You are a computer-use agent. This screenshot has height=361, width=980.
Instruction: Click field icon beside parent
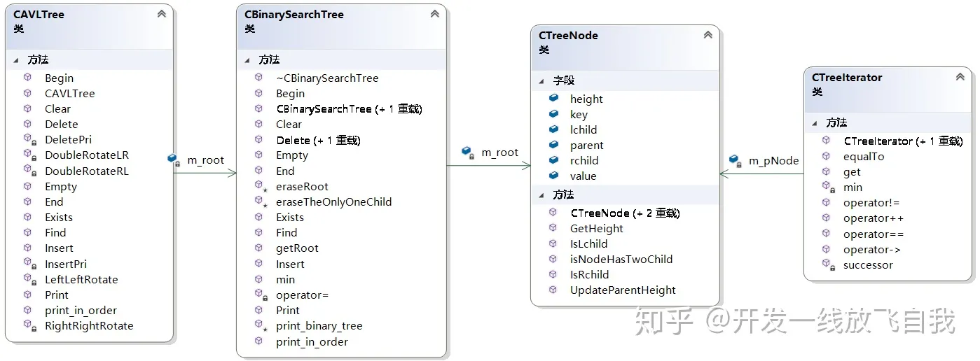553,145
